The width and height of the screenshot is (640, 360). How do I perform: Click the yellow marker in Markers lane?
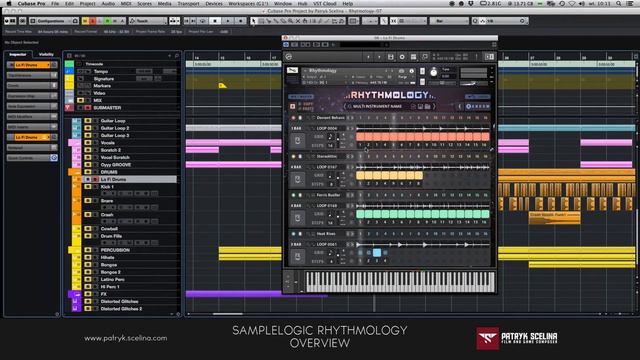[x=222, y=85]
